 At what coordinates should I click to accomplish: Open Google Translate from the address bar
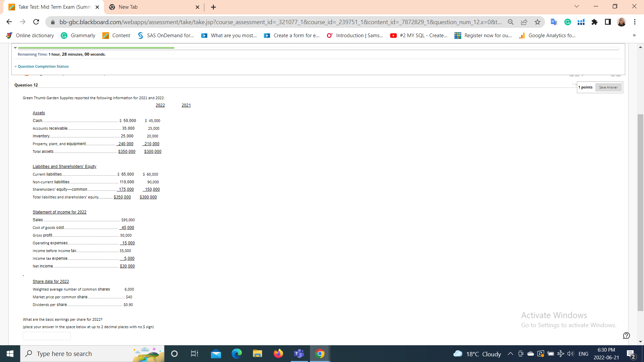click(x=553, y=22)
